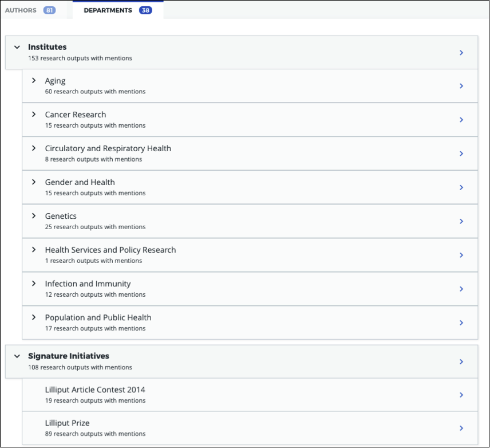The height and width of the screenshot is (448, 490).
Task: Click the Signature Initiatives heading
Action: click(x=69, y=356)
